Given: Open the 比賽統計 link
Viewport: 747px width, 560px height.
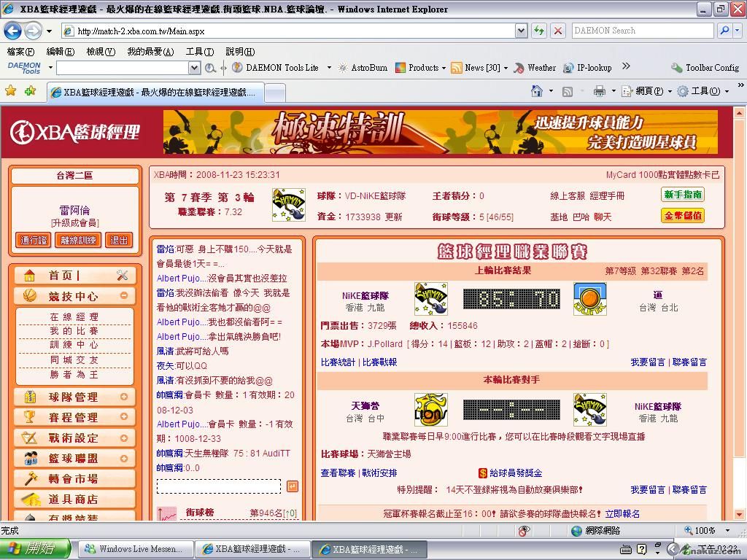Looking at the screenshot, I should coord(338,362).
